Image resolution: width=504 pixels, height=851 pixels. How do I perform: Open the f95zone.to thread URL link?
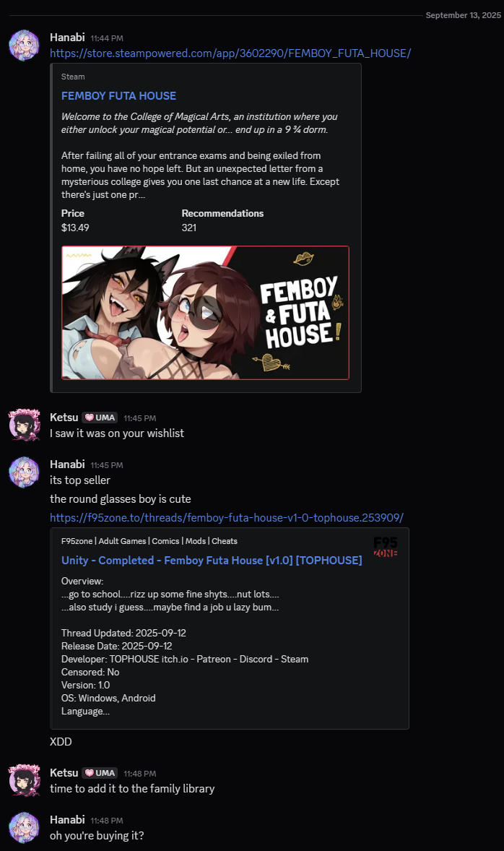[x=227, y=518]
